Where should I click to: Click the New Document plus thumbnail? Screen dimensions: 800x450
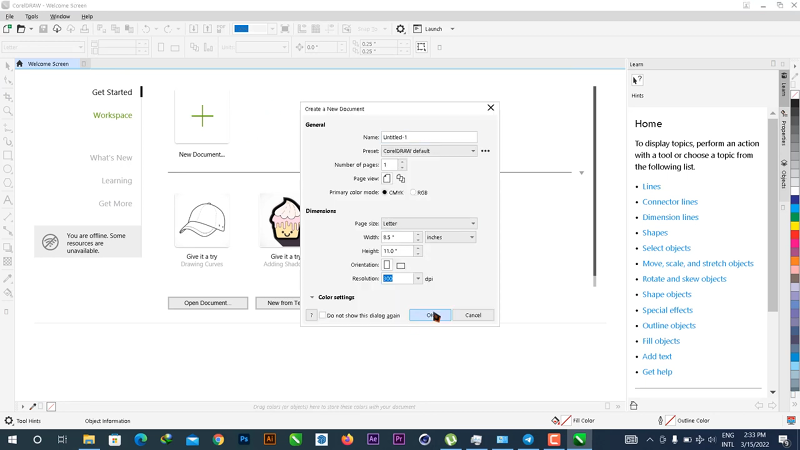(202, 116)
